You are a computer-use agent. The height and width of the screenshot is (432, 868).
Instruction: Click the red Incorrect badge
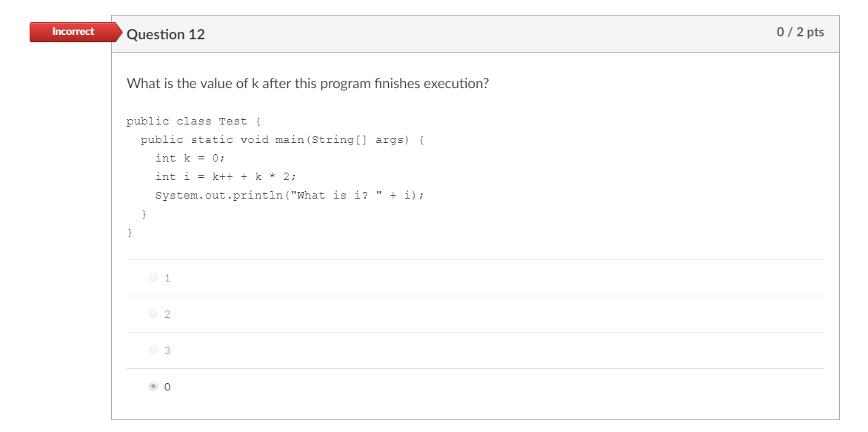click(x=73, y=32)
